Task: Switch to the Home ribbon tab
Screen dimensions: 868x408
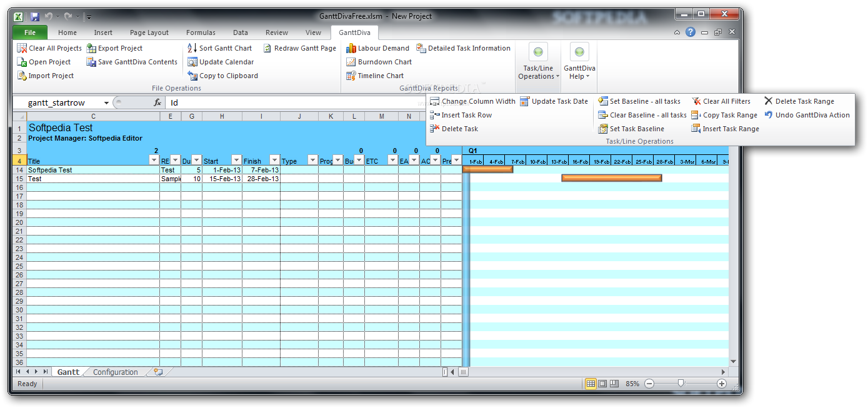Action: tap(67, 32)
